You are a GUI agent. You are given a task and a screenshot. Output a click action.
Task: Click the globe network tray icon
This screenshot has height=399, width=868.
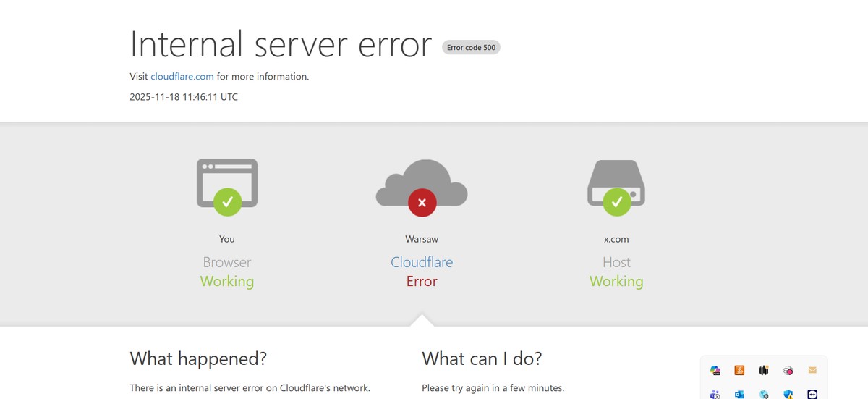click(x=764, y=394)
